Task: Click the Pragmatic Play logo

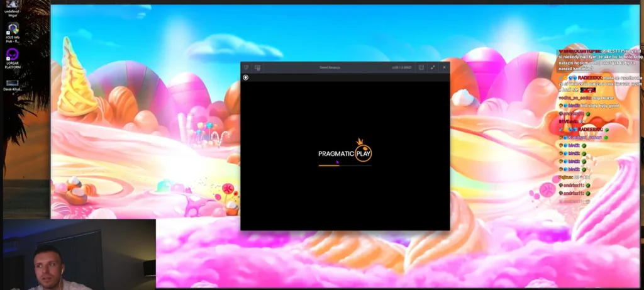Action: point(345,153)
